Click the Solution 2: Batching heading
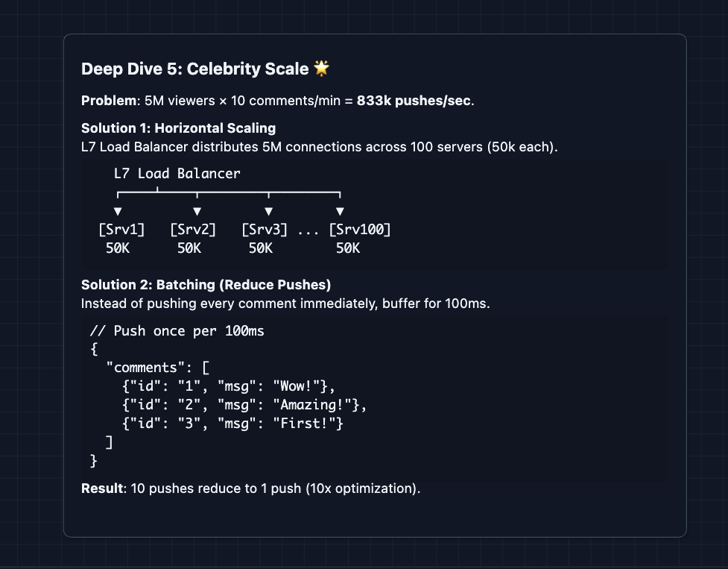The height and width of the screenshot is (569, 728). 206,285
